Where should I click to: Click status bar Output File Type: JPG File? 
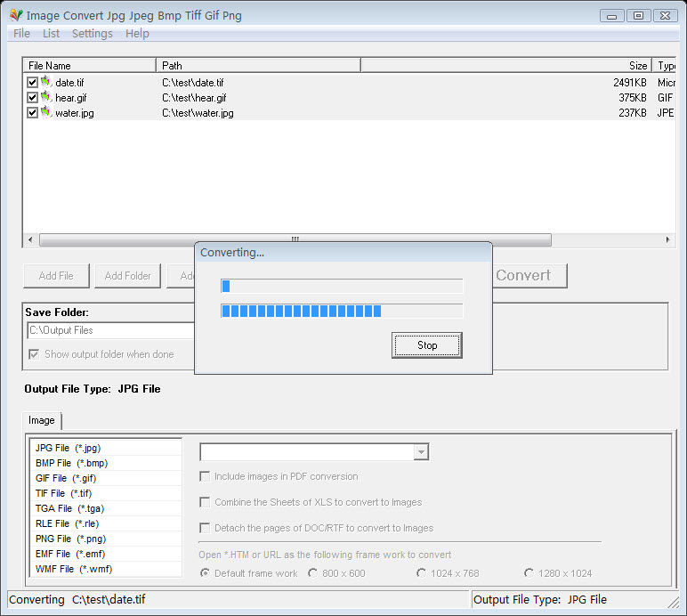pyautogui.click(x=540, y=599)
